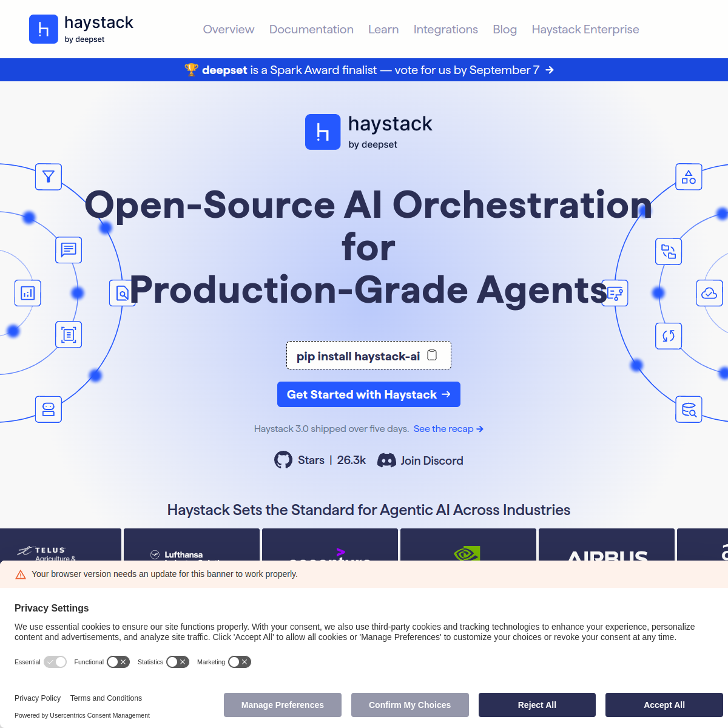Screen dimensions: 728x728
Task: Click the robot agent icon on left orbit
Action: point(49,409)
